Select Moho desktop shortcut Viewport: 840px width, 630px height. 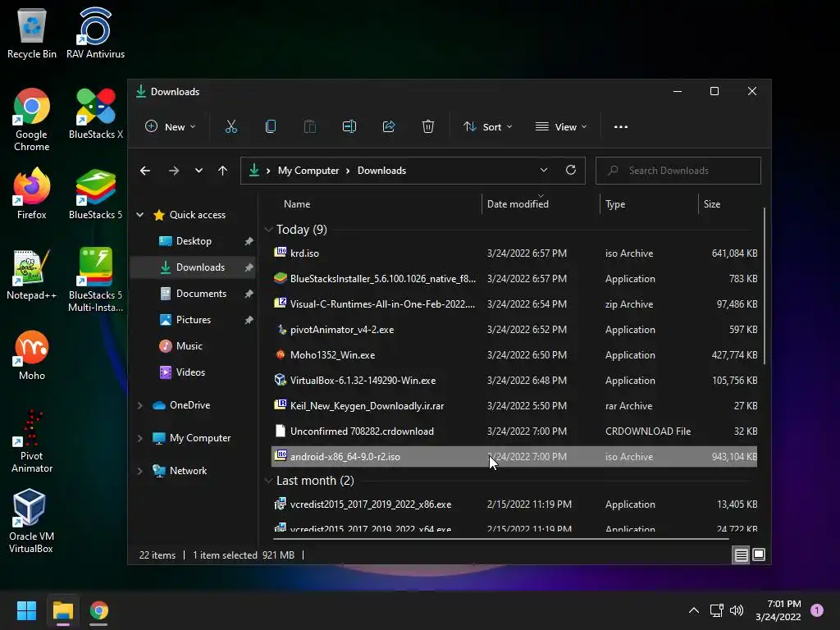point(32,356)
